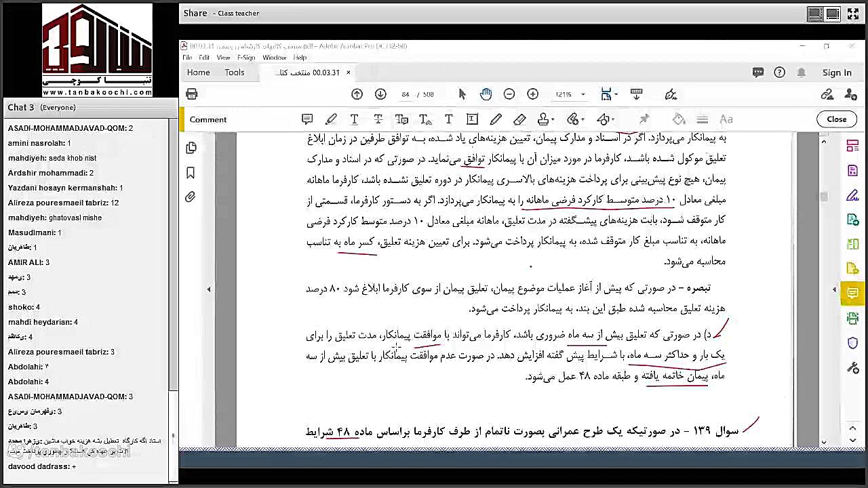Choose the Eraser tool in Comment toolbar
868x488 pixels.
519,119
